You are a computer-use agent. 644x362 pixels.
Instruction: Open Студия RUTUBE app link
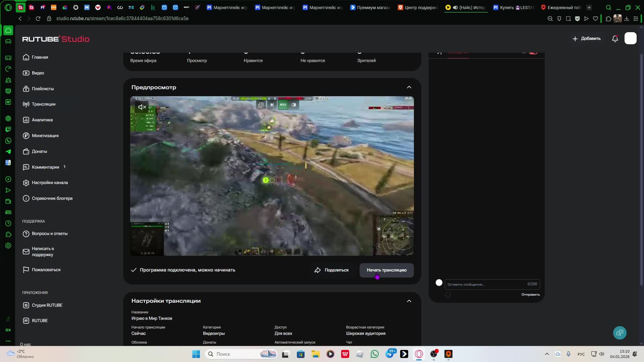pyautogui.click(x=43, y=305)
